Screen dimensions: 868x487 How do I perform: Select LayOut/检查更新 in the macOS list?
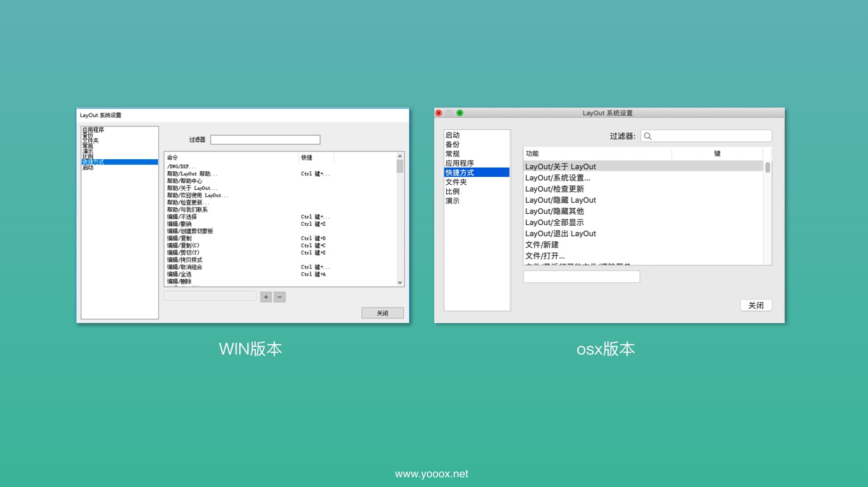(x=554, y=189)
